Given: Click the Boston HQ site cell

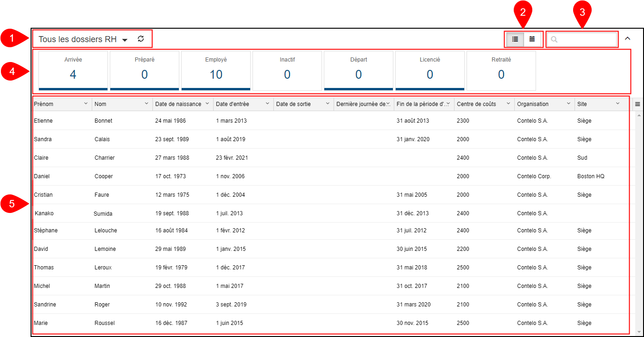Looking at the screenshot, I should pyautogui.click(x=591, y=176).
